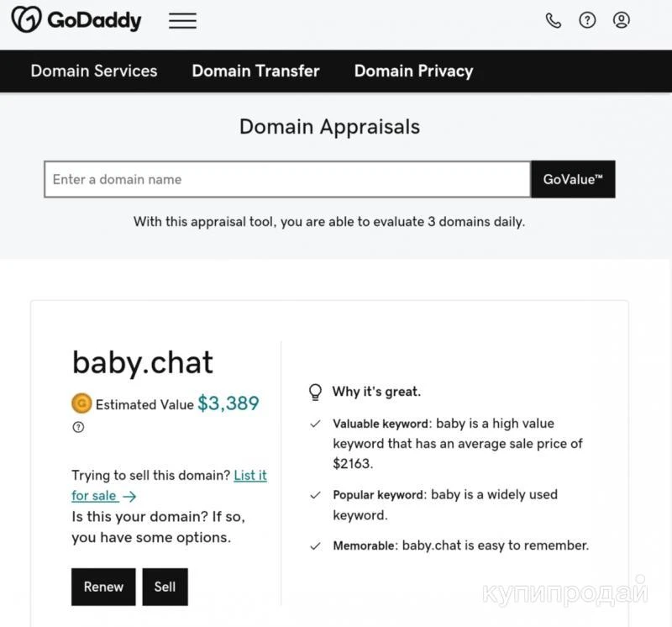Open the help question mark icon
The width and height of the screenshot is (672, 627).
pyautogui.click(x=587, y=20)
